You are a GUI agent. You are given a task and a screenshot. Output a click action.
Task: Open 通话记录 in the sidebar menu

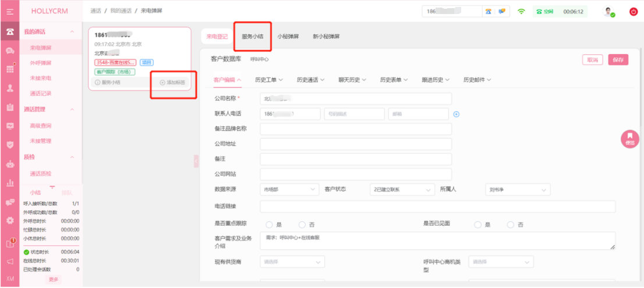tap(41, 93)
